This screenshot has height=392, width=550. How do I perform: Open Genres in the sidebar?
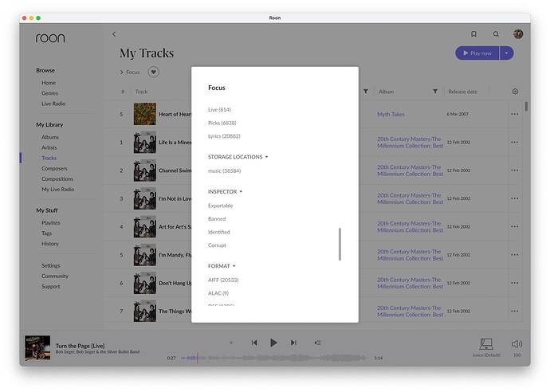49,93
